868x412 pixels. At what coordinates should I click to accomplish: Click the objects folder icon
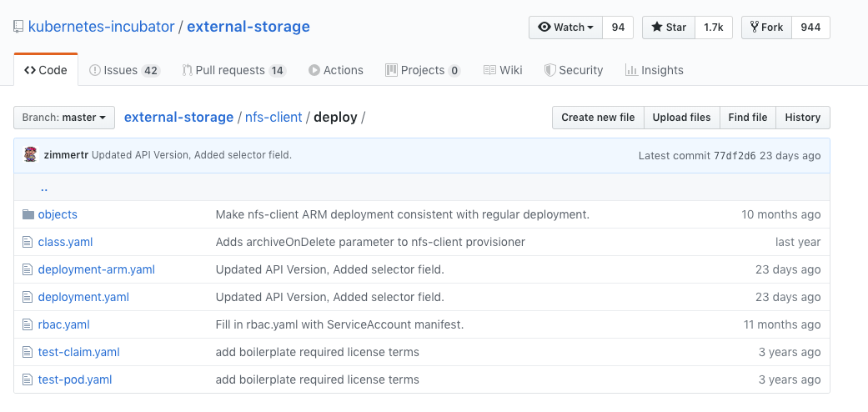[28, 214]
